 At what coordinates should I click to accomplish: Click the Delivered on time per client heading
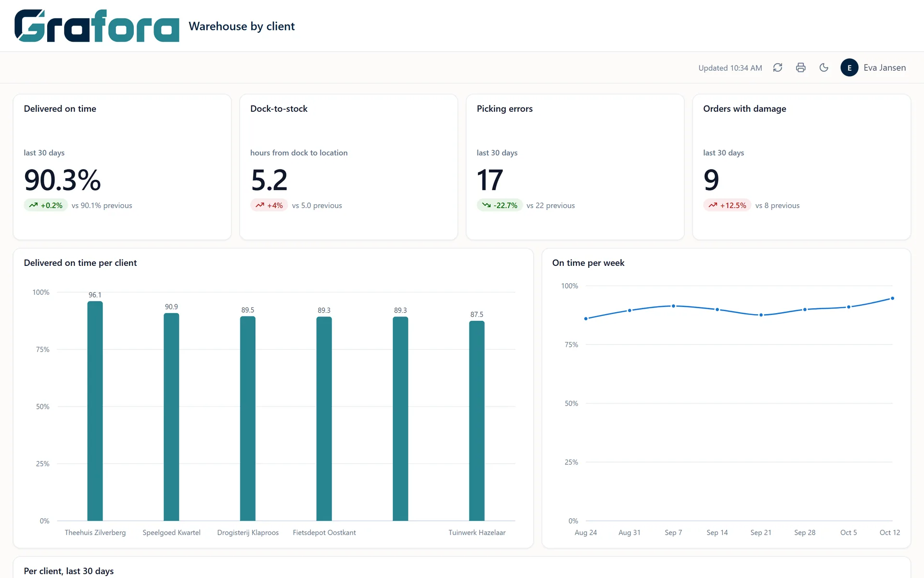(x=80, y=263)
